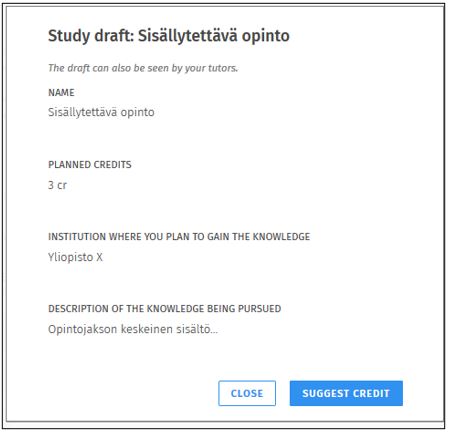Click the '3 cr' credits value
The image size is (450, 434).
(x=57, y=185)
